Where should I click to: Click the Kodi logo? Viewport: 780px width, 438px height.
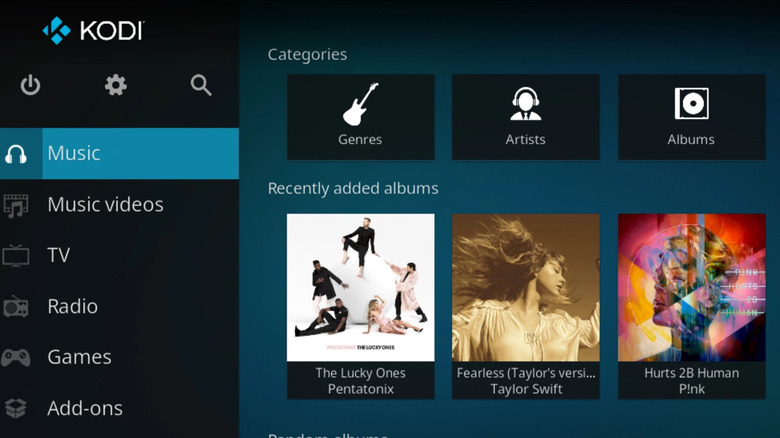(x=93, y=30)
